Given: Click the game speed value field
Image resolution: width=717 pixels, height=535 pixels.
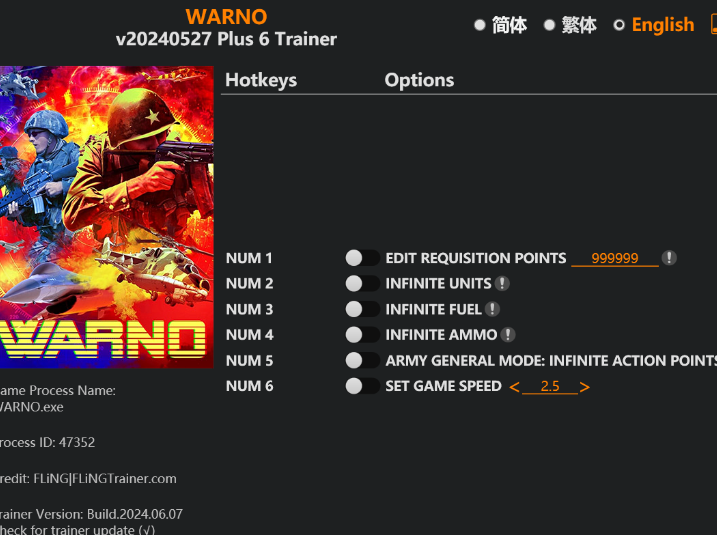Looking at the screenshot, I should click(x=550, y=386).
